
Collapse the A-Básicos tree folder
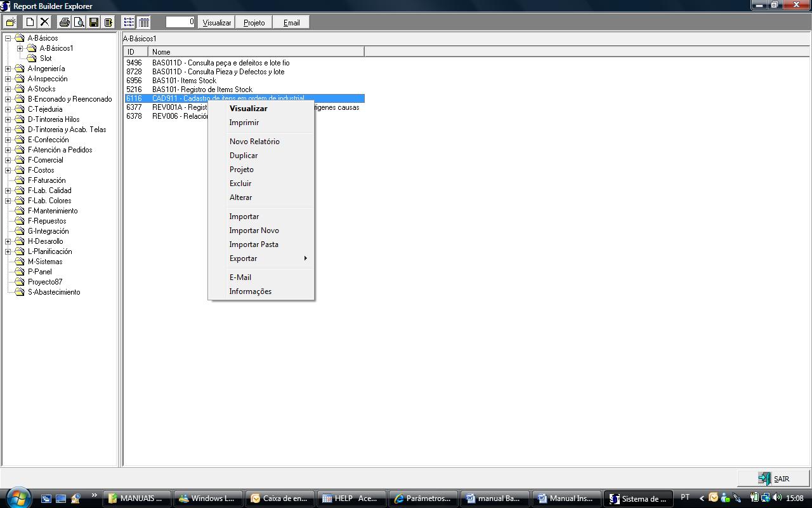(8, 38)
